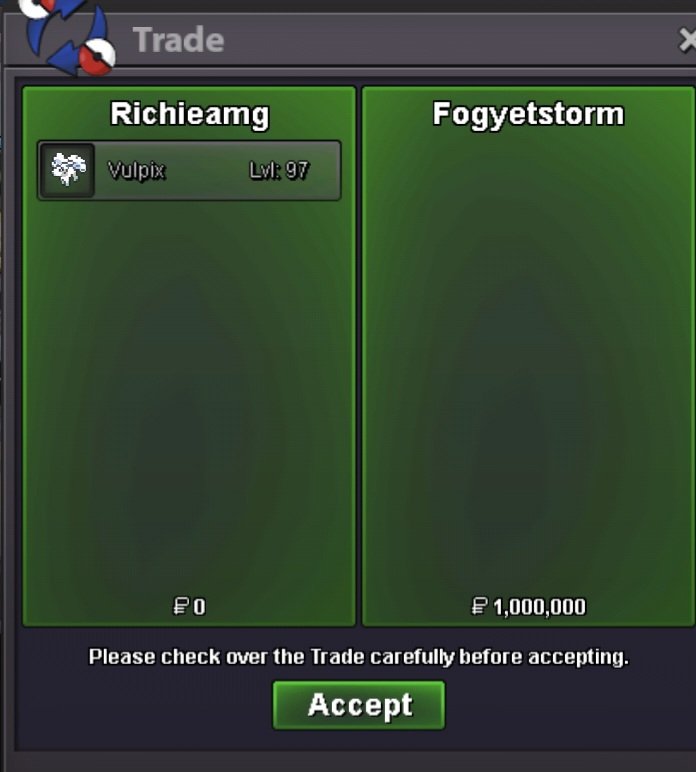Click Fogyetstorm's 1,000,000 money offer
The height and width of the screenshot is (772, 696).
point(528,606)
